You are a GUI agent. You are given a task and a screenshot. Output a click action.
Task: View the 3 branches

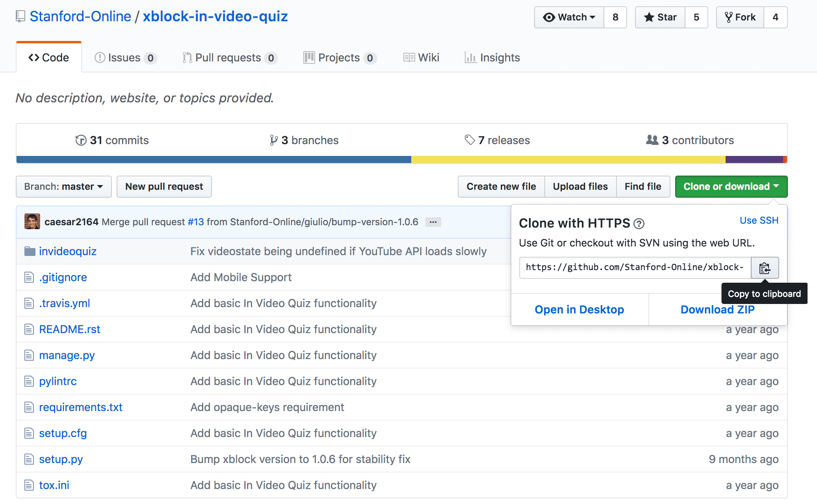click(304, 140)
